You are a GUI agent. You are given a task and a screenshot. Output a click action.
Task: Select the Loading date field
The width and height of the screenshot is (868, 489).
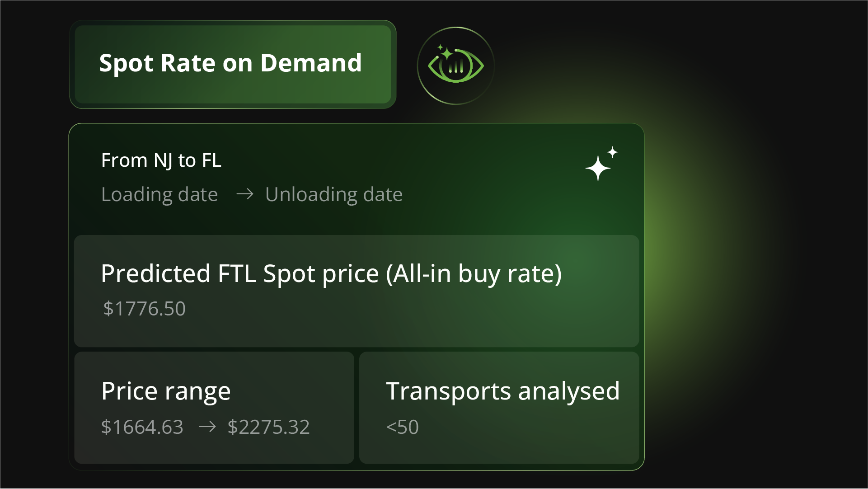click(159, 194)
